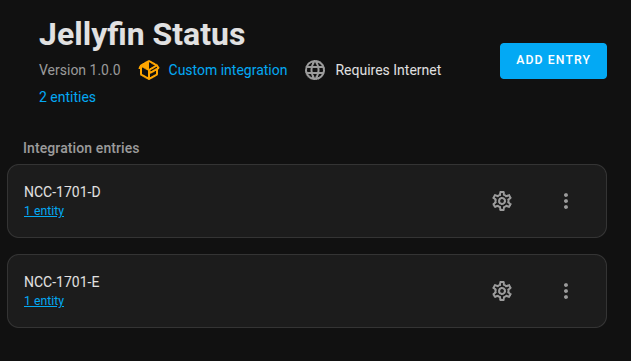The height and width of the screenshot is (361, 631).
Task: Click the globe Requires Internet icon
Action: pos(315,70)
